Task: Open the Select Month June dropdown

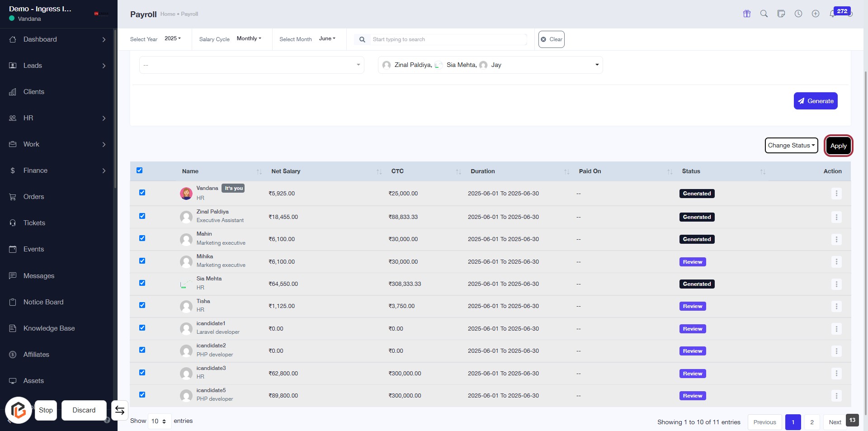Action: [x=327, y=39]
